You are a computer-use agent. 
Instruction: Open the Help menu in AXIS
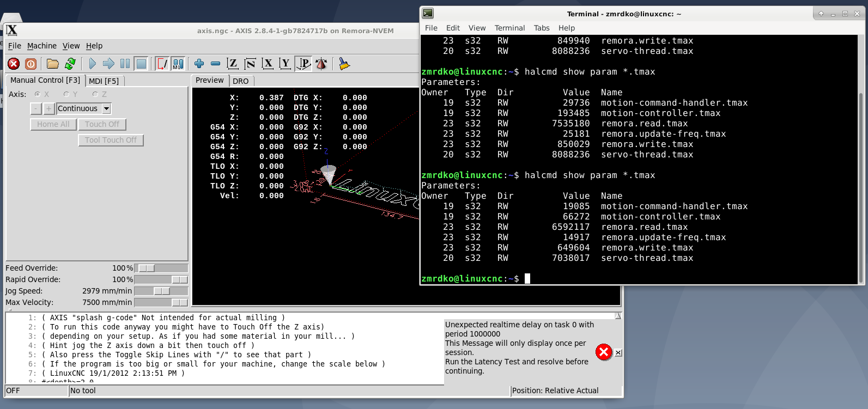pyautogui.click(x=94, y=46)
